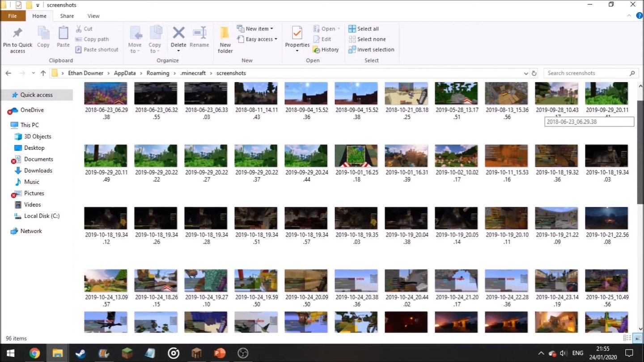Go back with the Back arrow
Screen dimensions: 644x362
coord(8,73)
